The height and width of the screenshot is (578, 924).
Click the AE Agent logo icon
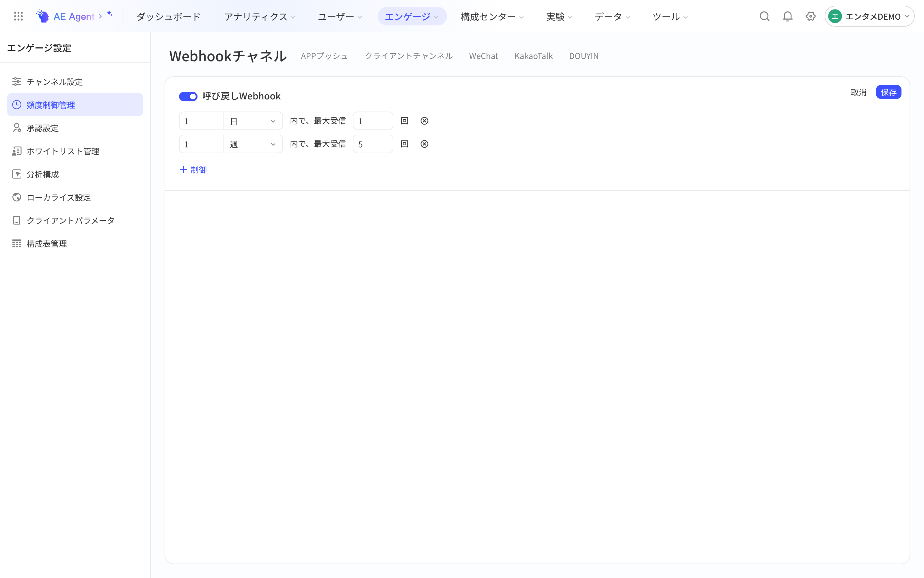tap(43, 16)
